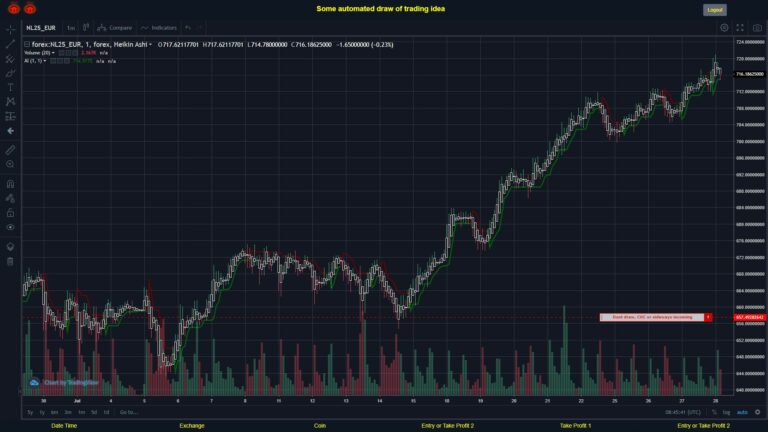
Task: Click the red 657 alert price label
Action: [750, 317]
